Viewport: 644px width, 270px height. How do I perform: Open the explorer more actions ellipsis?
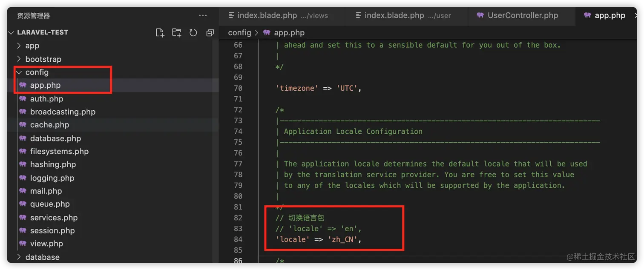point(203,16)
